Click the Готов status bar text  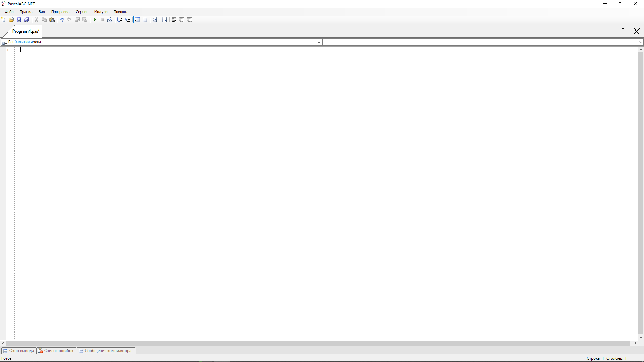(7, 358)
